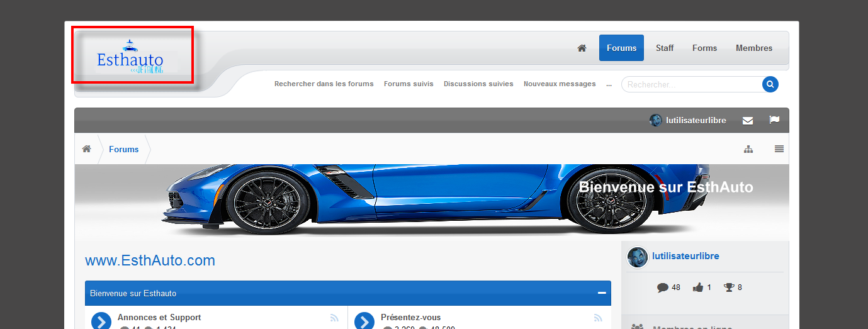Open the alerts flag icon
This screenshot has height=329, width=868.
tap(774, 120)
